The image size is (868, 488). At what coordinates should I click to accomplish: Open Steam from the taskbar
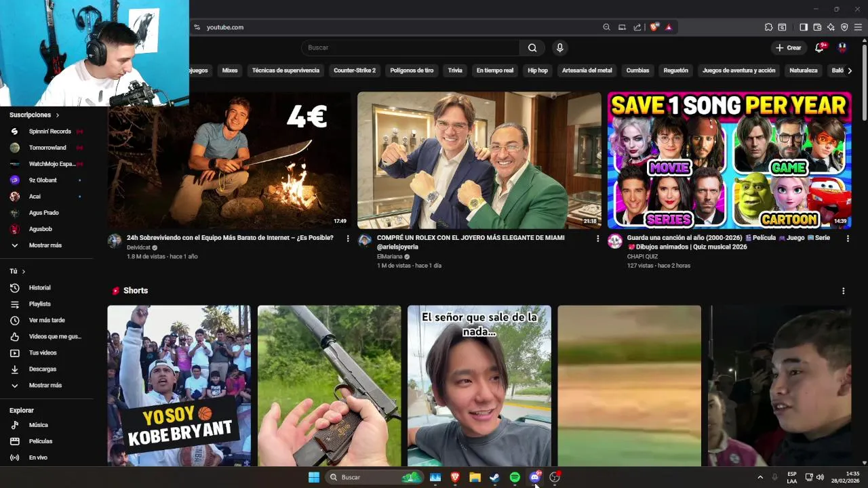(495, 477)
